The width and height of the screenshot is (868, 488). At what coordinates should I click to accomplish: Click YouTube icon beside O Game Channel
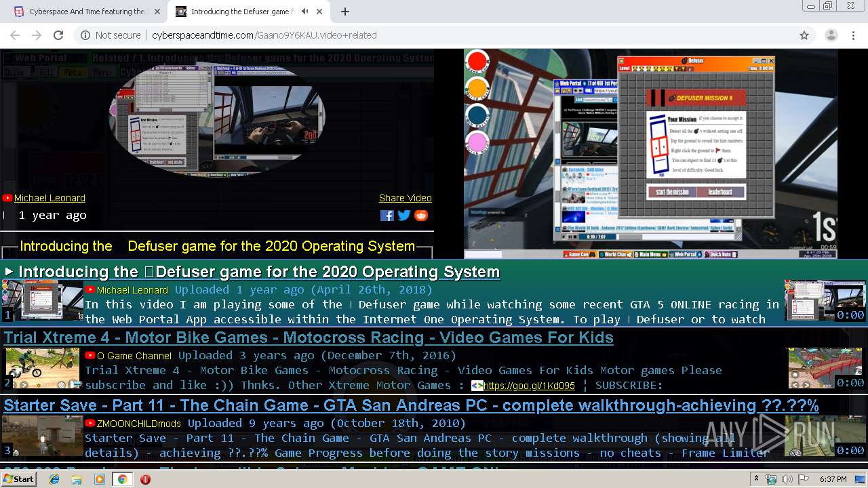[90, 355]
